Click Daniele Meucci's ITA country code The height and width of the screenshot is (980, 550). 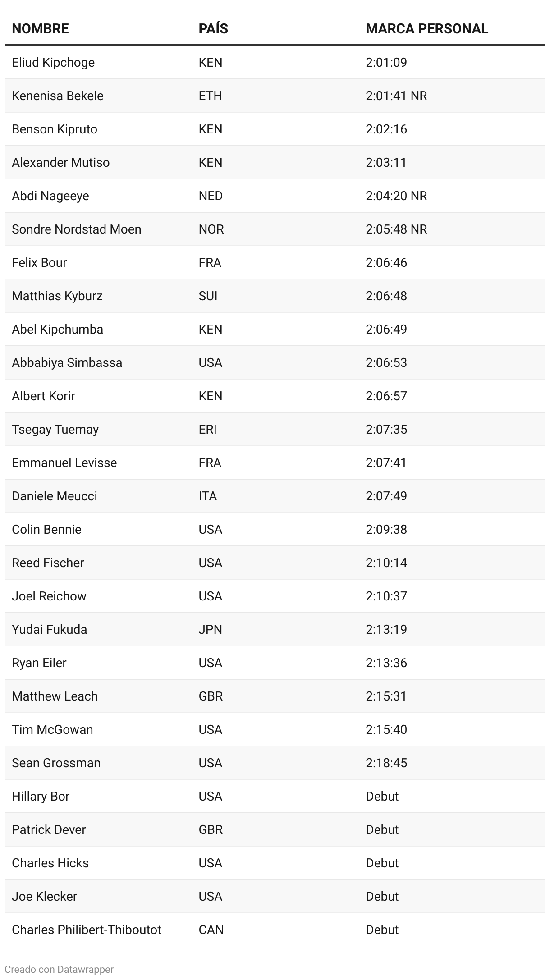point(208,496)
